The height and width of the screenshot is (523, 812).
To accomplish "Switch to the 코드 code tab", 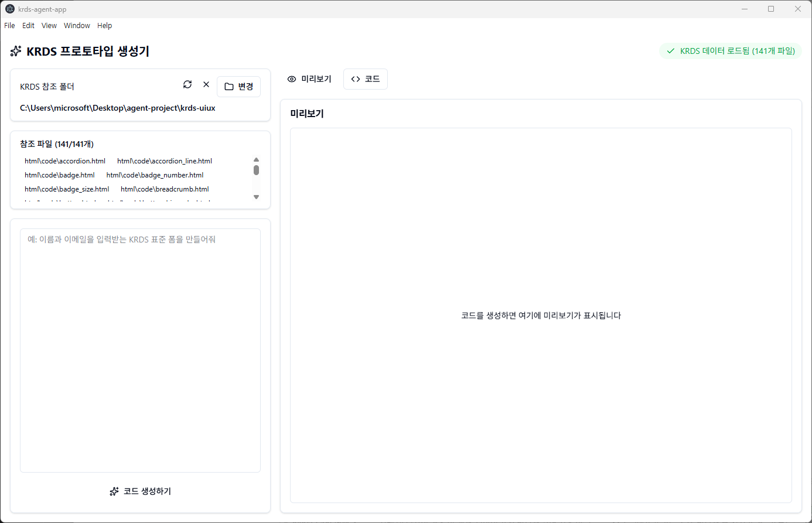I will tap(366, 79).
